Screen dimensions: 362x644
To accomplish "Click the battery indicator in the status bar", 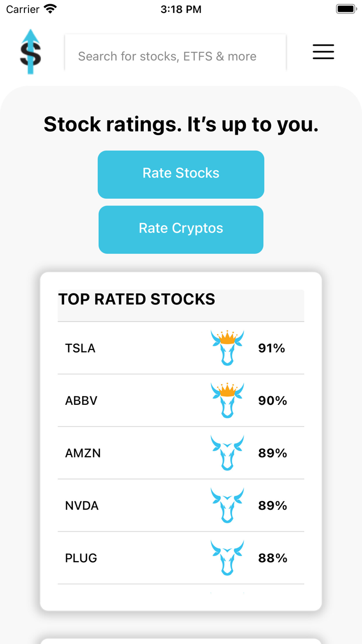I will click(x=345, y=8).
